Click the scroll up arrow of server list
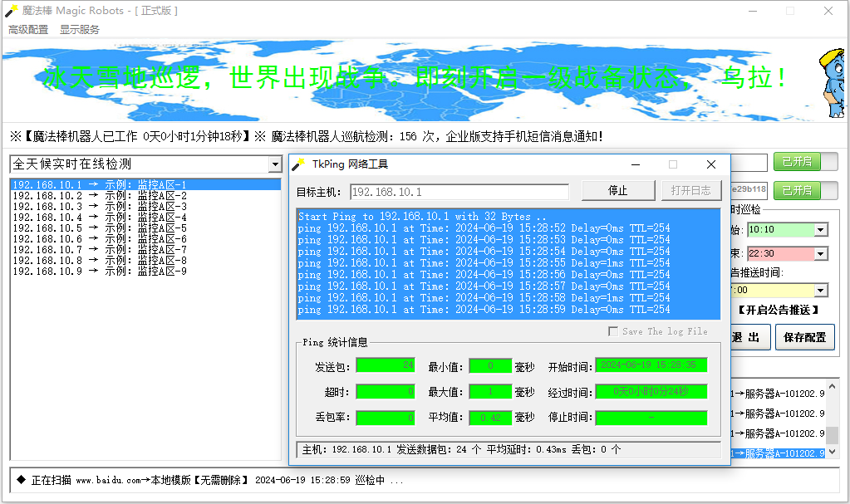The width and height of the screenshot is (850, 504). tap(832, 386)
